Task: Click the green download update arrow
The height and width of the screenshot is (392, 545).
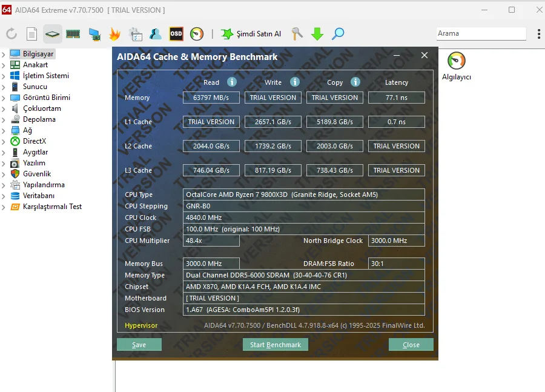Action: [317, 34]
